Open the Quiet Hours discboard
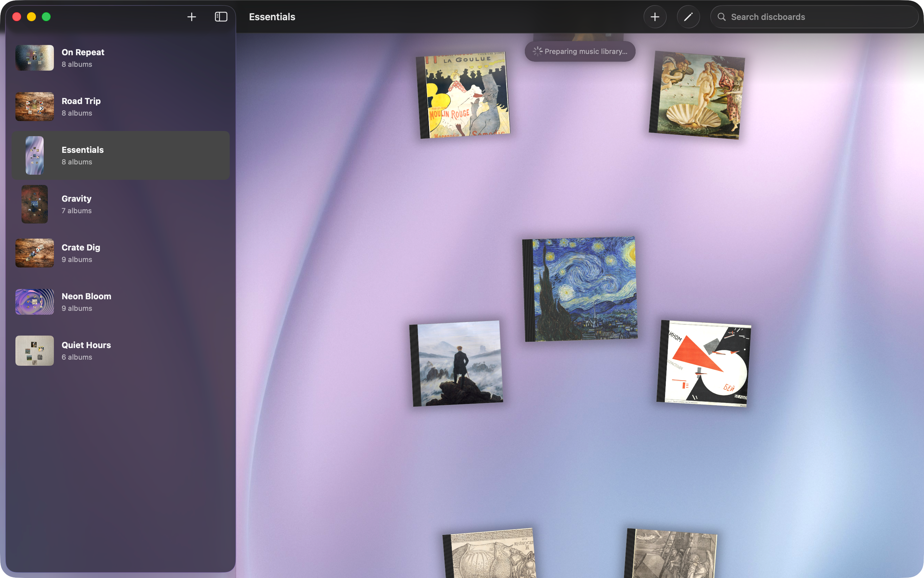Image resolution: width=924 pixels, height=578 pixels. coord(121,351)
